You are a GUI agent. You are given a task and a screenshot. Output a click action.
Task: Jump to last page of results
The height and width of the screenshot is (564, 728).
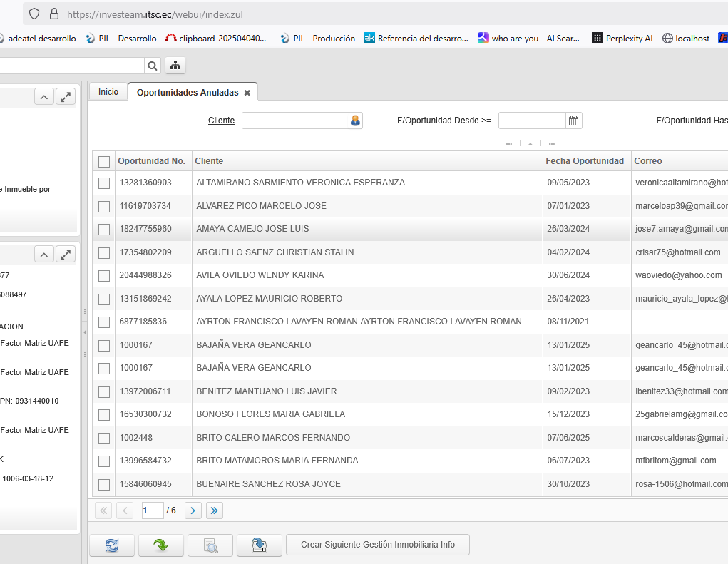(x=215, y=510)
